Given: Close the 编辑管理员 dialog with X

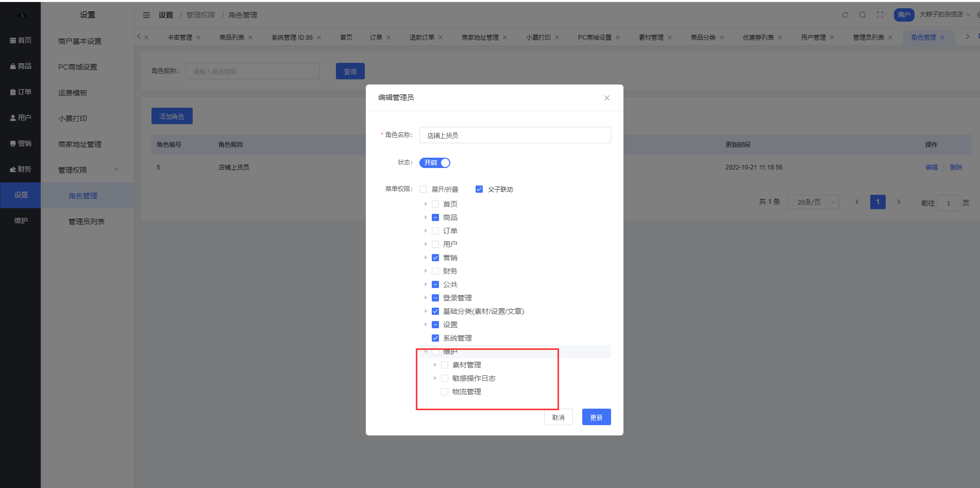Looking at the screenshot, I should pos(607,98).
